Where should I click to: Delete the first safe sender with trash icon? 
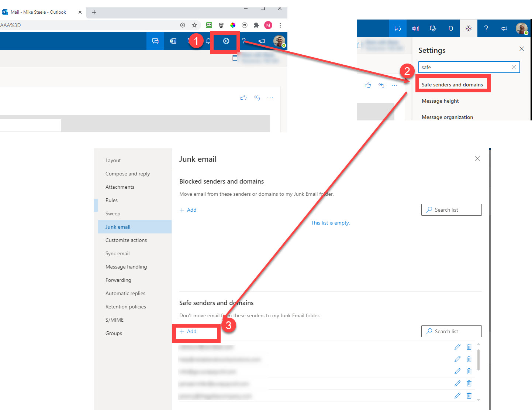coord(469,347)
